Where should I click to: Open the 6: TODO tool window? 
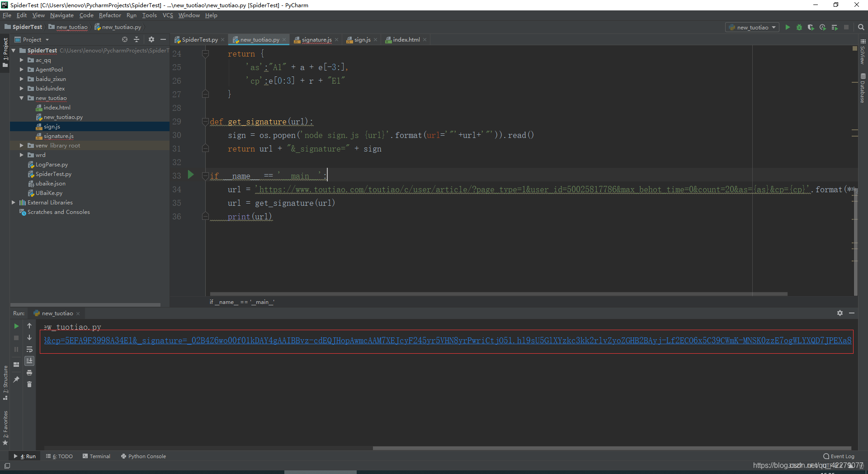tap(60, 456)
